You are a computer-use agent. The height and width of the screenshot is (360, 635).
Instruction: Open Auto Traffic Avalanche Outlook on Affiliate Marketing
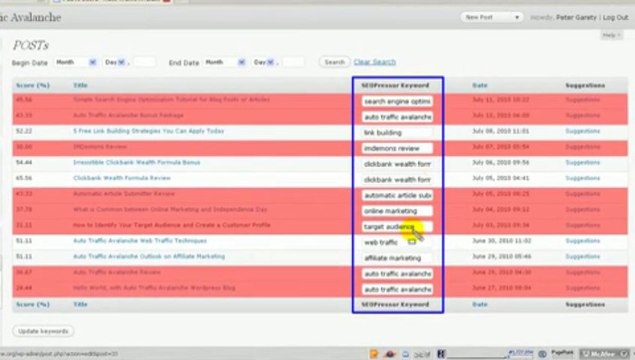[149, 256]
